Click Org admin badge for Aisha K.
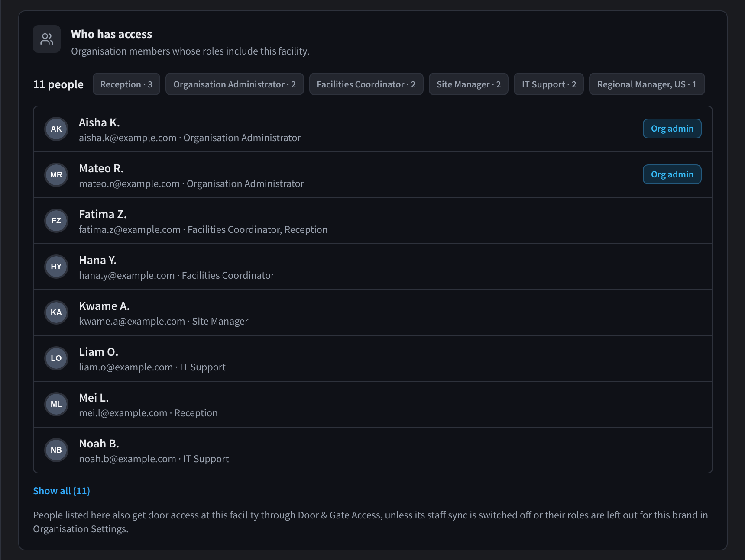The width and height of the screenshot is (745, 560). pyautogui.click(x=672, y=129)
